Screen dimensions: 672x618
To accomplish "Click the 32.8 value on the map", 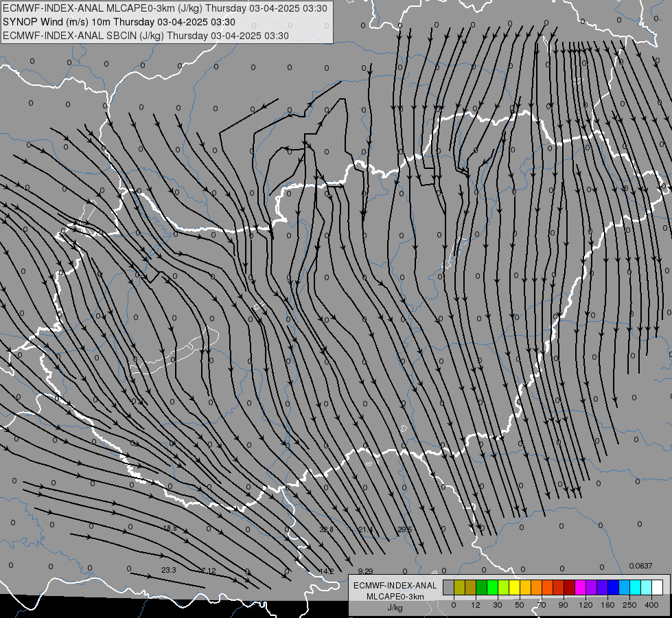I will pos(326,529).
